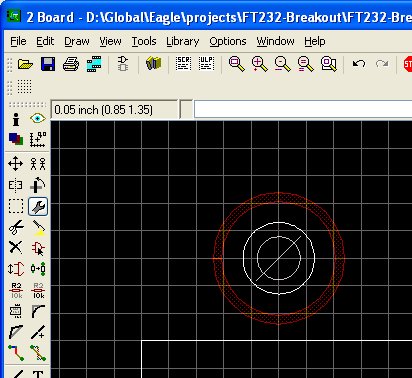Choose the Delete X tool
Viewport: 412px width, 378px height.
tap(16, 248)
